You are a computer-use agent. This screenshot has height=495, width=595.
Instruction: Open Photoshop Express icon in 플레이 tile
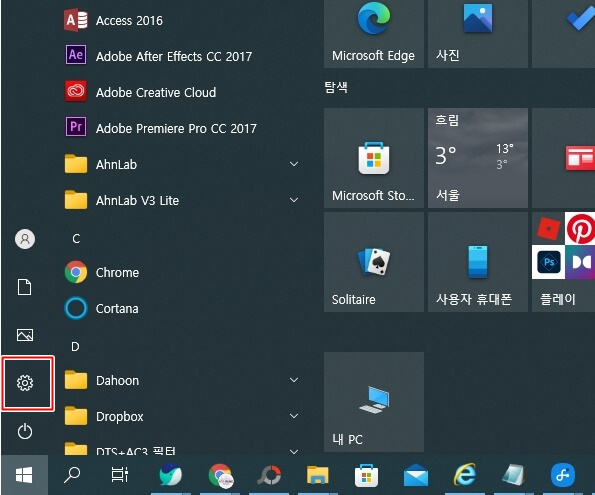point(548,262)
